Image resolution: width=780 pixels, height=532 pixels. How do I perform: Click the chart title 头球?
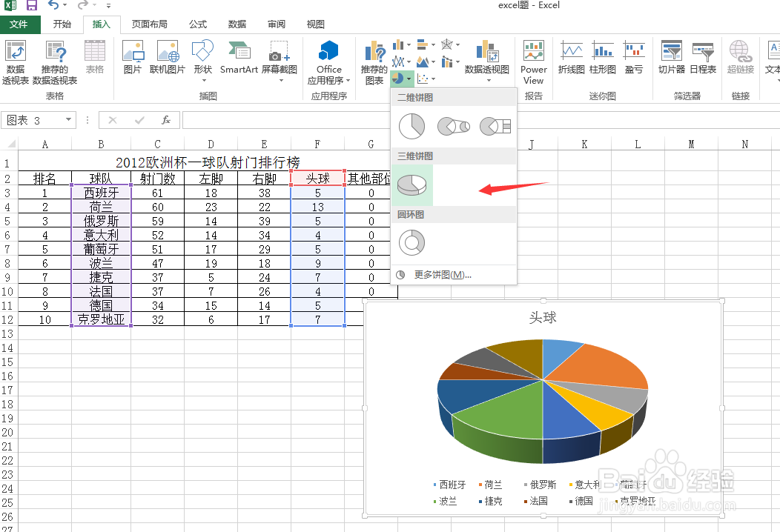pos(543,317)
